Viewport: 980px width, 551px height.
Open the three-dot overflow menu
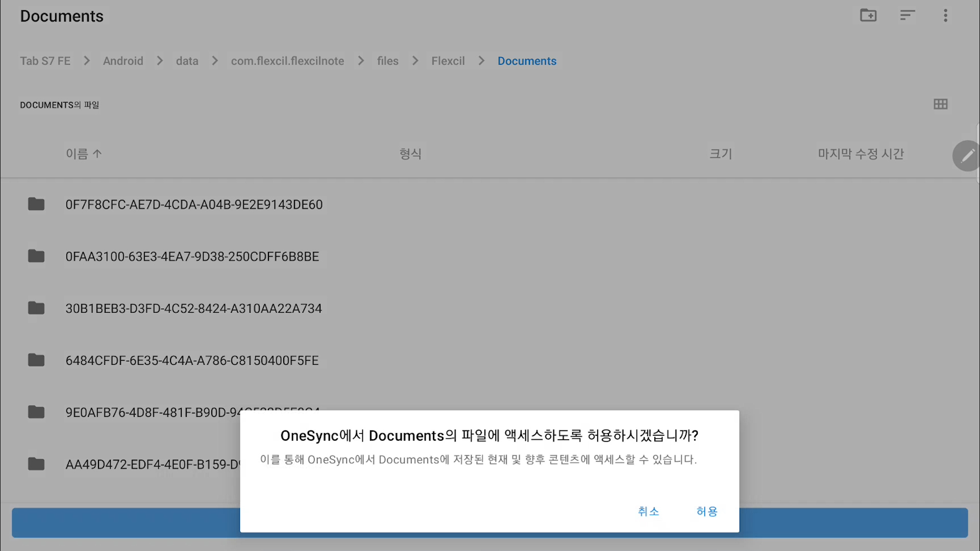coord(945,15)
